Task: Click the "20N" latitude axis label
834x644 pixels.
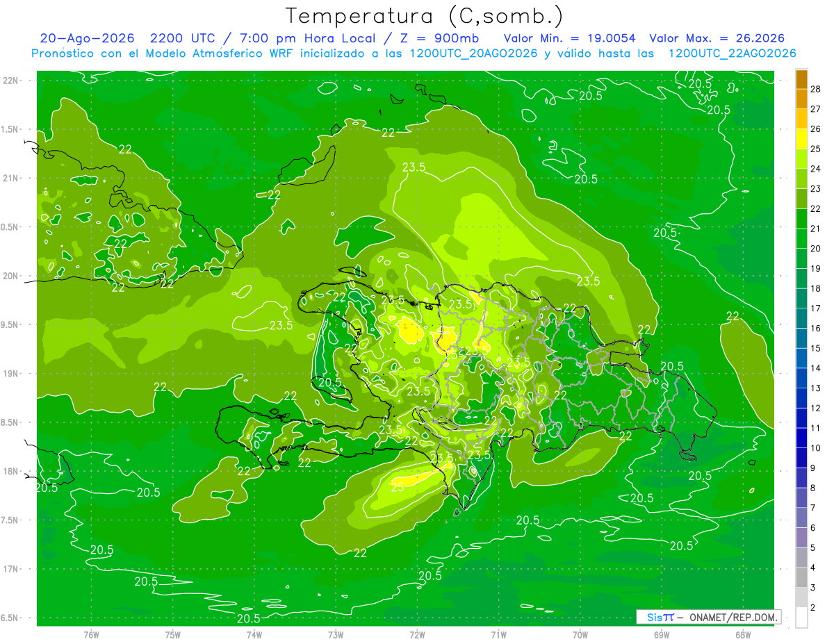Action: tap(10, 276)
